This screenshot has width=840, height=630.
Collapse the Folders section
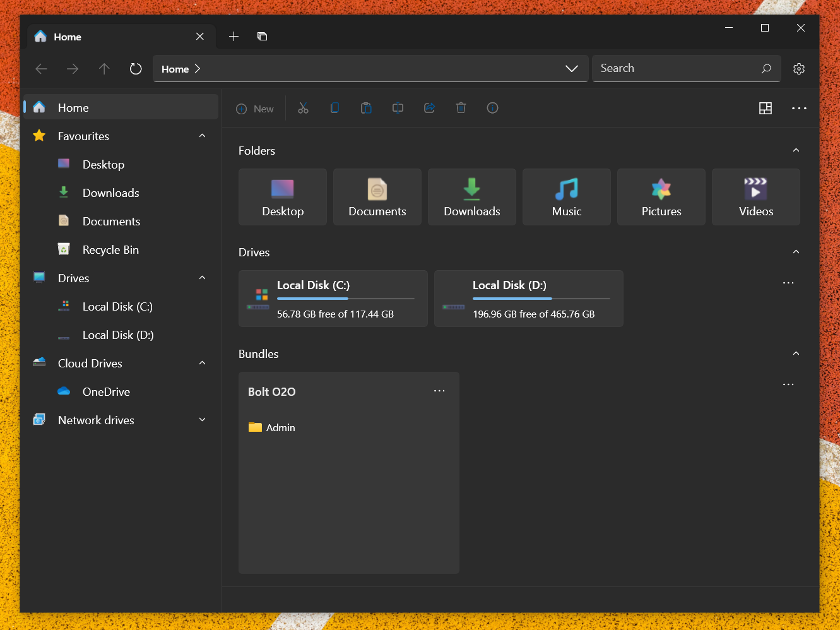pos(795,150)
